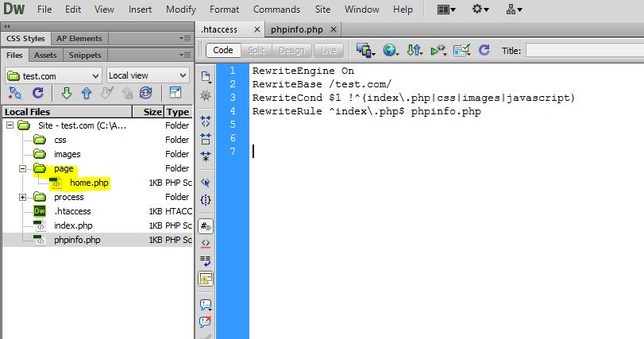This screenshot has height=339, width=644.
Task: Select home.php in the file tree
Action: point(89,183)
